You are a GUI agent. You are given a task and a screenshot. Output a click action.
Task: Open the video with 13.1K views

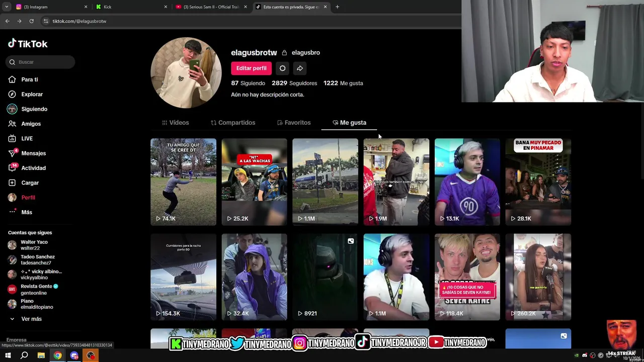click(x=467, y=182)
